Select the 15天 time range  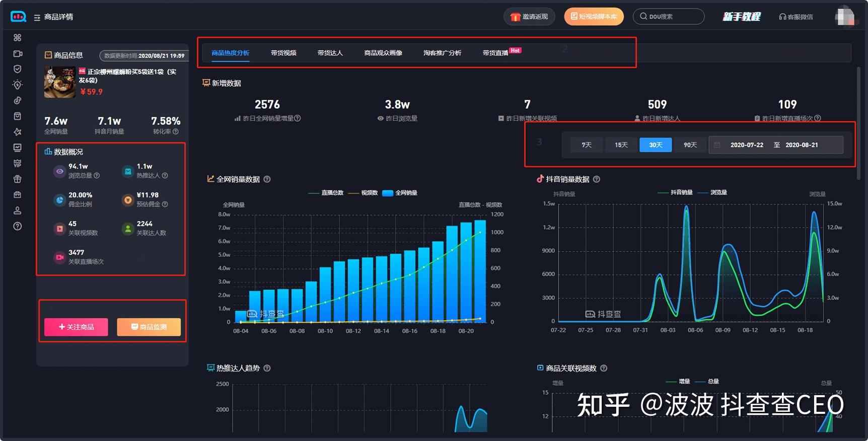click(621, 145)
